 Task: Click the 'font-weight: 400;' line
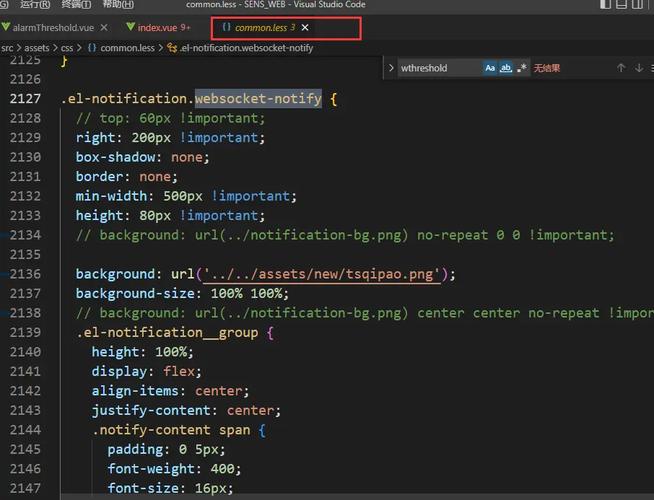174,469
